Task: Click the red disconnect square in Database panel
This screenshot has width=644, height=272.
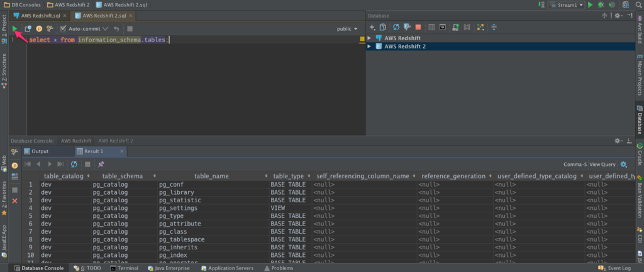Action: click(x=418, y=27)
